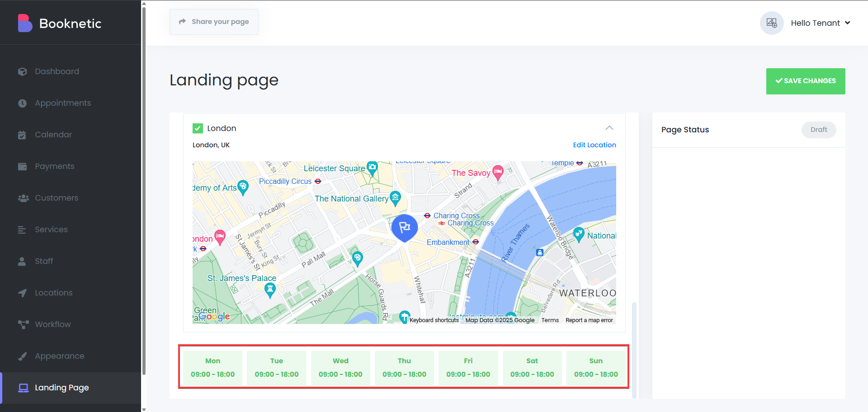Click the River Thames map label
This screenshot has height=412, width=868.
[515, 243]
